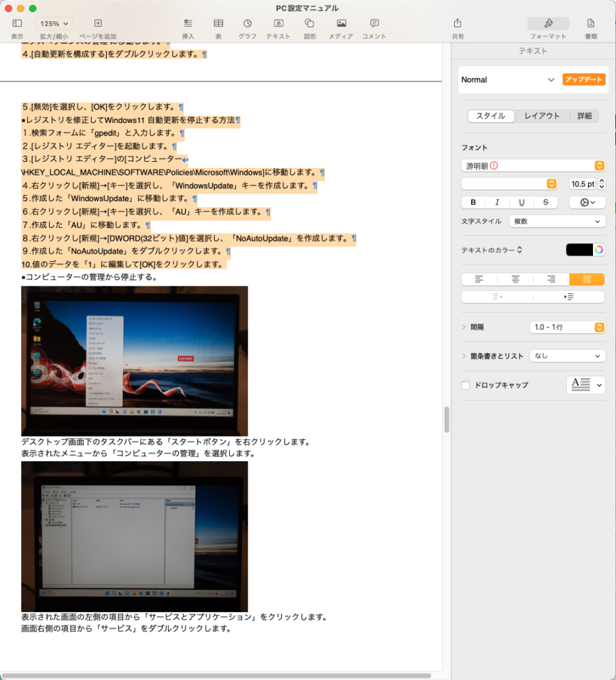The image size is (616, 680).
Task: Switch to the Advanced (詳細) tab
Action: (584, 116)
